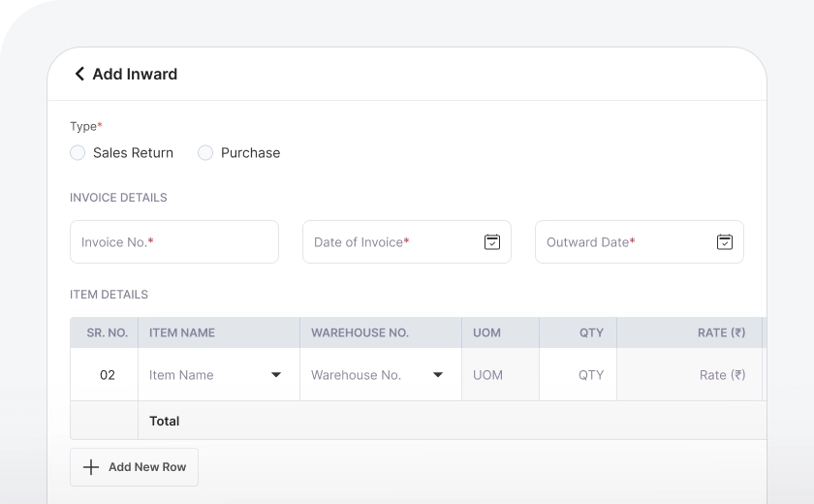Focus the Invoice No. input field

click(174, 242)
